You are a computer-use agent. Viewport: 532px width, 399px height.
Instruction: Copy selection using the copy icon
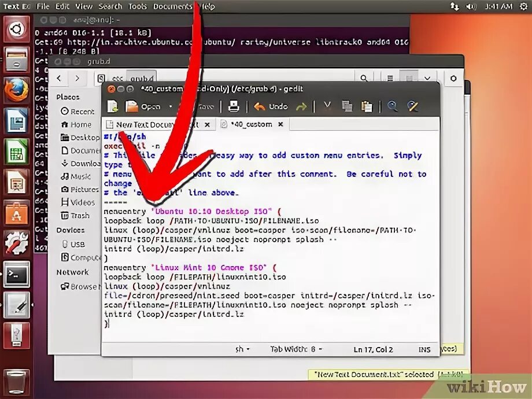347,106
